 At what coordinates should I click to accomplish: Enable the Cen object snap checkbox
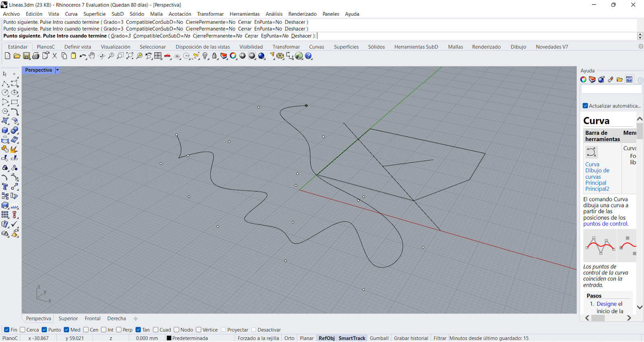coord(86,330)
